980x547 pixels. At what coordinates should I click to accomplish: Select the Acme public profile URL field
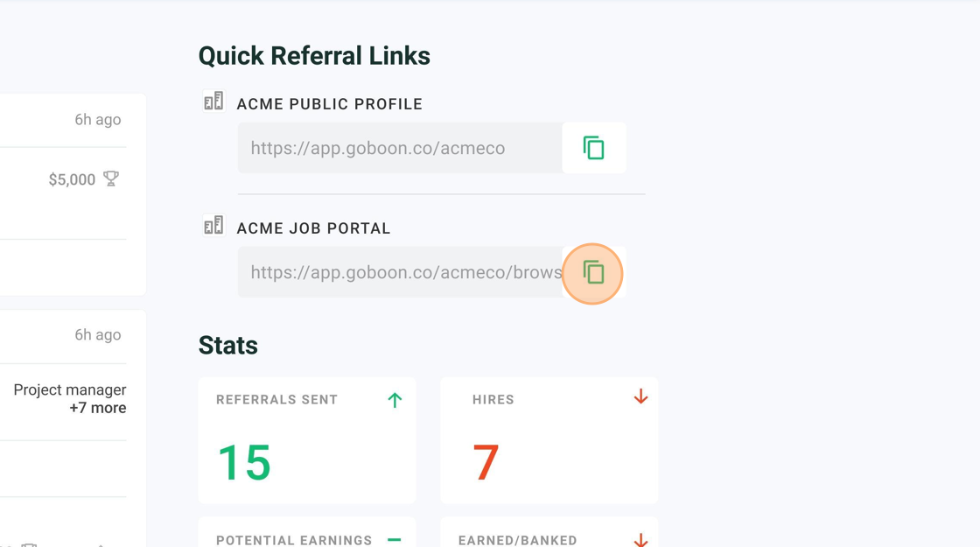click(x=400, y=148)
